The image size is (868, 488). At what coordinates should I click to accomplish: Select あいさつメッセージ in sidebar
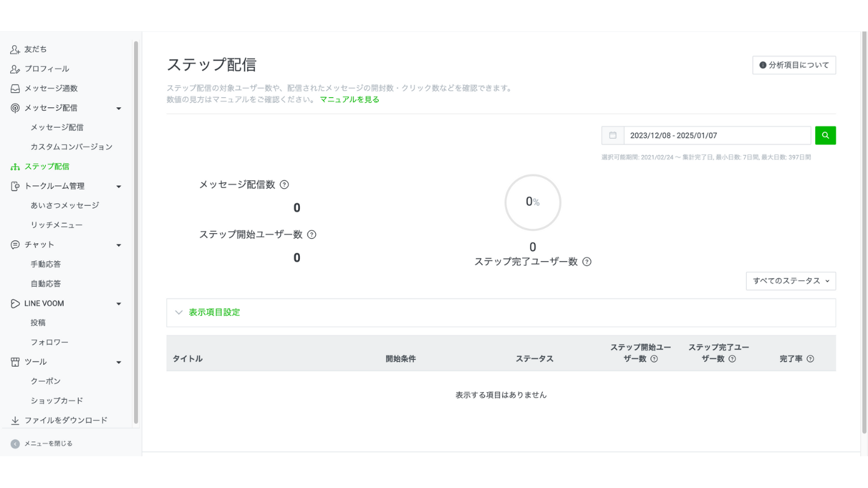[x=65, y=206]
